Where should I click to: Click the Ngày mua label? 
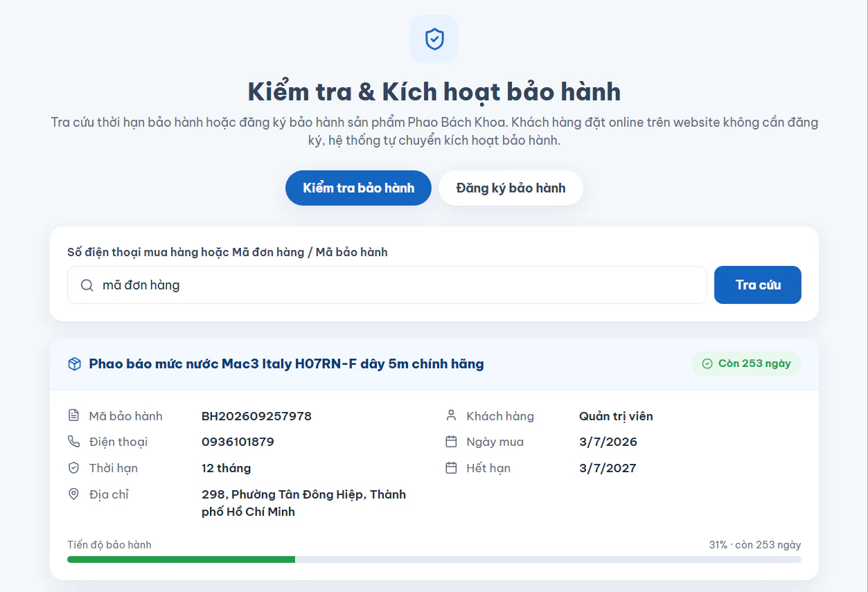click(495, 442)
